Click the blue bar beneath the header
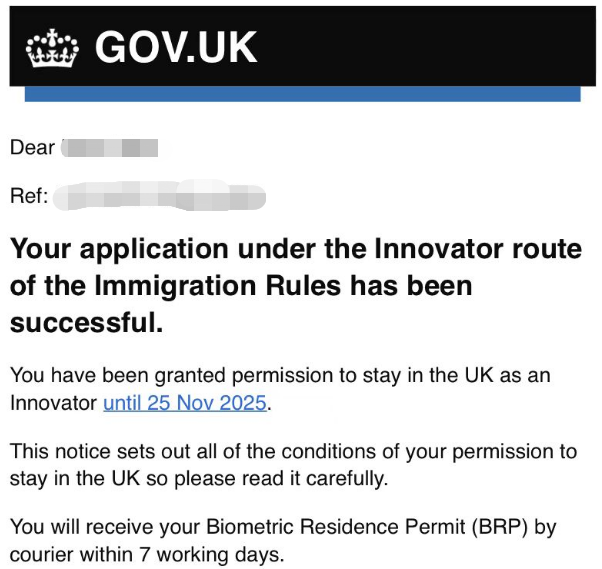This screenshot has width=602, height=569. pos(303,94)
